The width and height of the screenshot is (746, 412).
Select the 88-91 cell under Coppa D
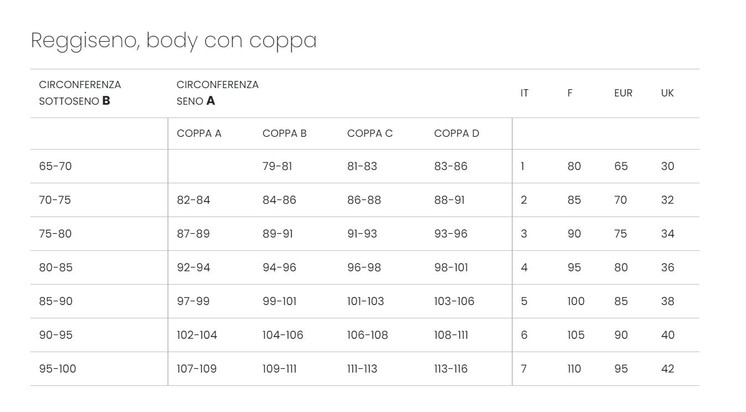(x=450, y=200)
